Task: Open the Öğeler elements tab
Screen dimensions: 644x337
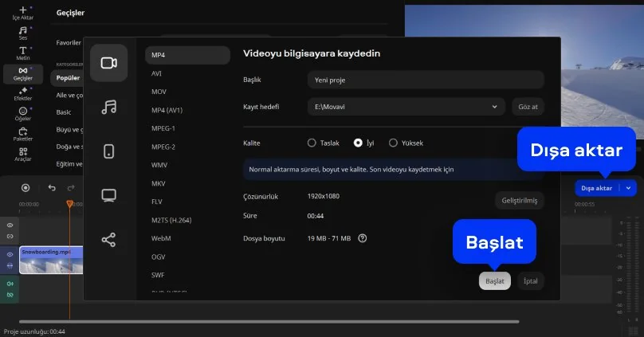Action: click(x=23, y=114)
